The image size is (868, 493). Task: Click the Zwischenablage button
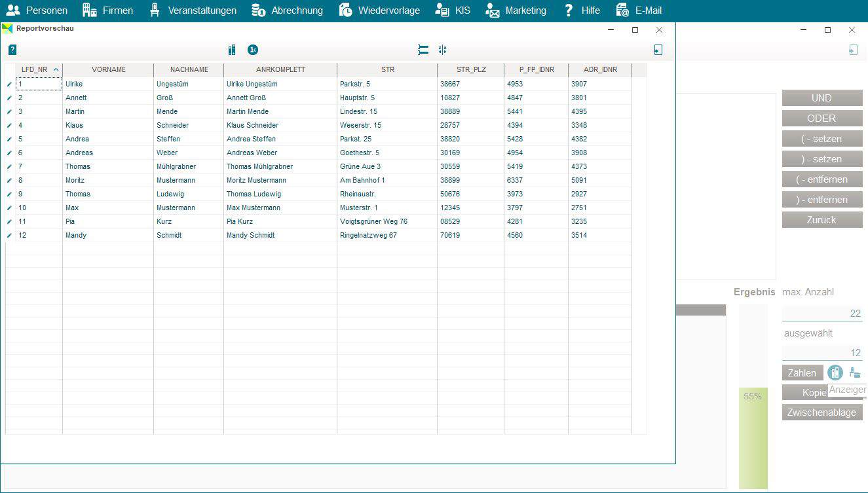[822, 412]
